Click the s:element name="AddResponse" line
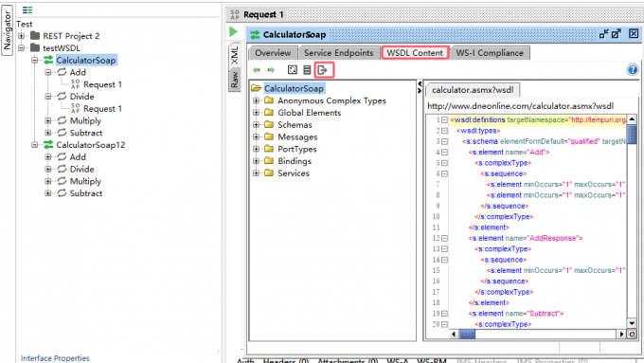The width and height of the screenshot is (644, 363). [526, 238]
